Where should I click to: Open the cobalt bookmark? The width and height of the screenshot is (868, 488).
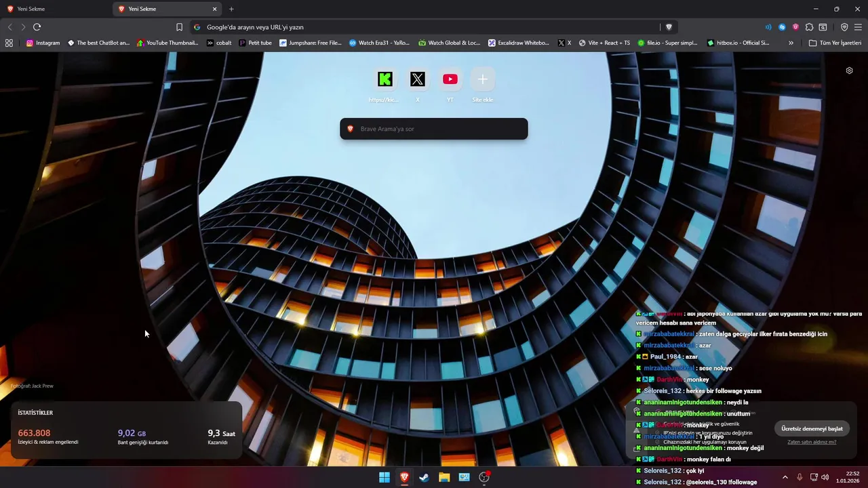(x=219, y=43)
